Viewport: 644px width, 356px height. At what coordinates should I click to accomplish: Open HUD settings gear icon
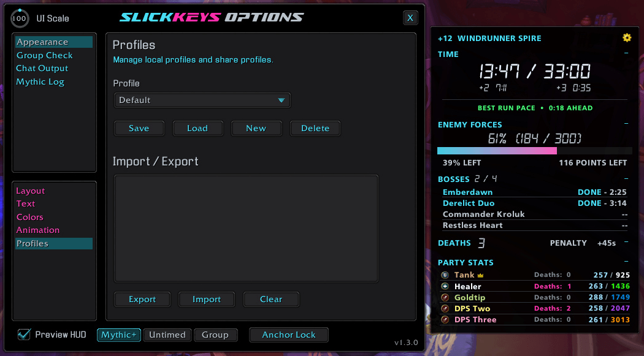coord(627,38)
